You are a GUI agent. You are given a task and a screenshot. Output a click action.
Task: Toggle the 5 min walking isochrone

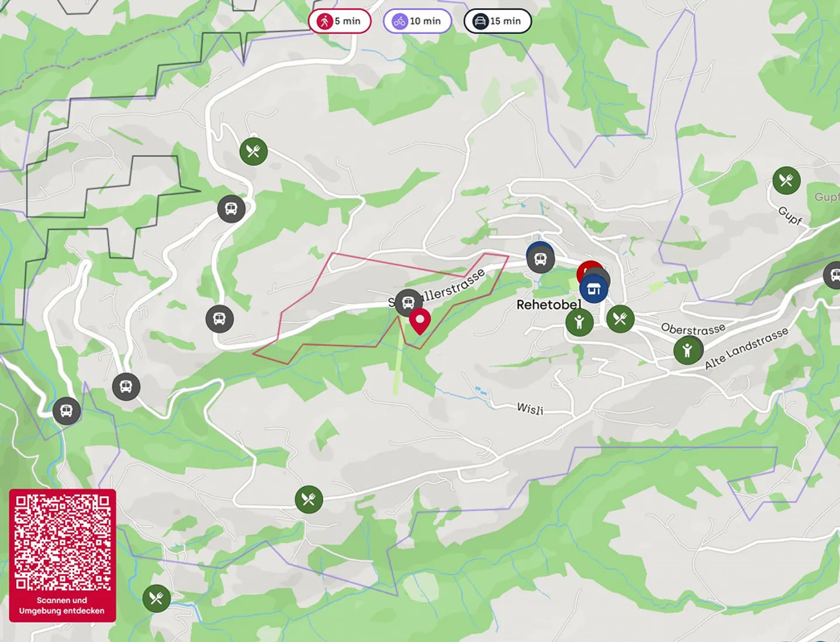tap(339, 21)
